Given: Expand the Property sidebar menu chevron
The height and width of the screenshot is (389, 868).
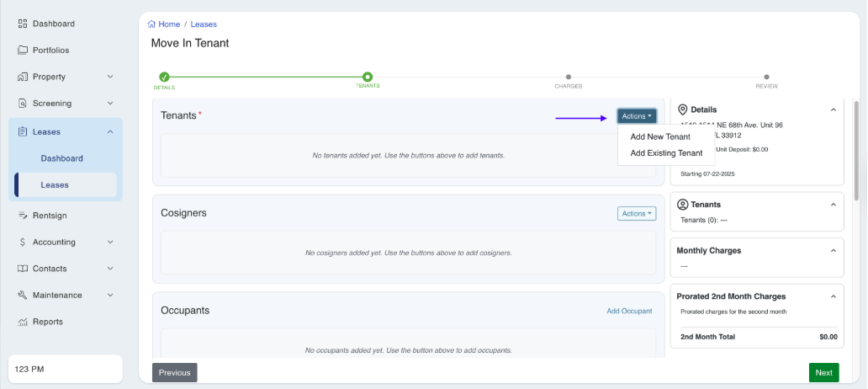Looking at the screenshot, I should 110,77.
